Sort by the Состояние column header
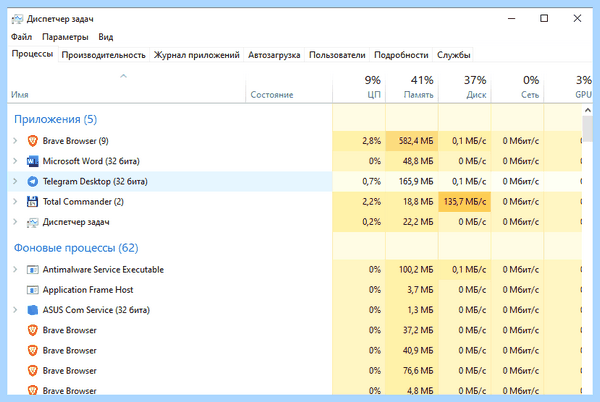Viewport: 600px width, 402px height. click(289, 88)
